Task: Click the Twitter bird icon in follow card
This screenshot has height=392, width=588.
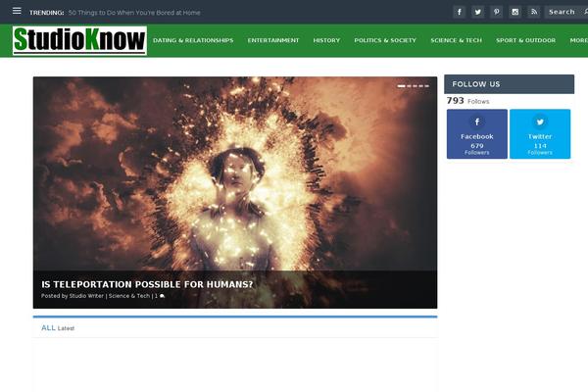Action: [x=540, y=122]
